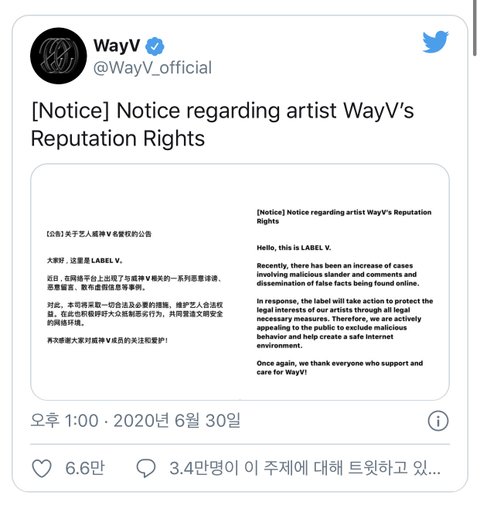Click the "Hello, this is LABEL V." line
The height and width of the screenshot is (509, 480).
pos(294,248)
